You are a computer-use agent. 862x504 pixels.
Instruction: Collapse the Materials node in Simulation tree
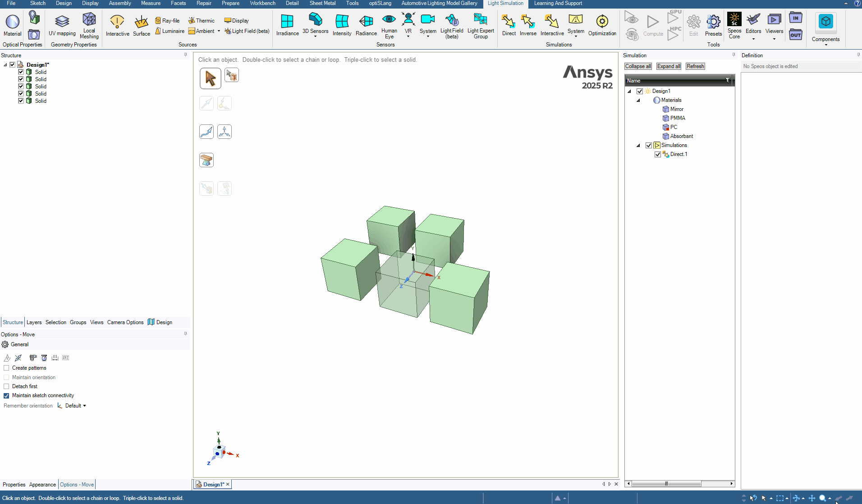point(638,100)
